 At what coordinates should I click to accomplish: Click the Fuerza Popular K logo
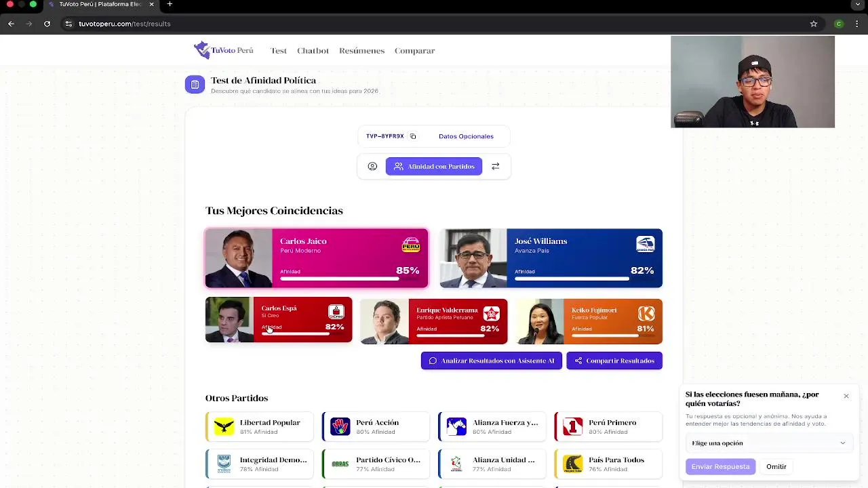click(646, 313)
